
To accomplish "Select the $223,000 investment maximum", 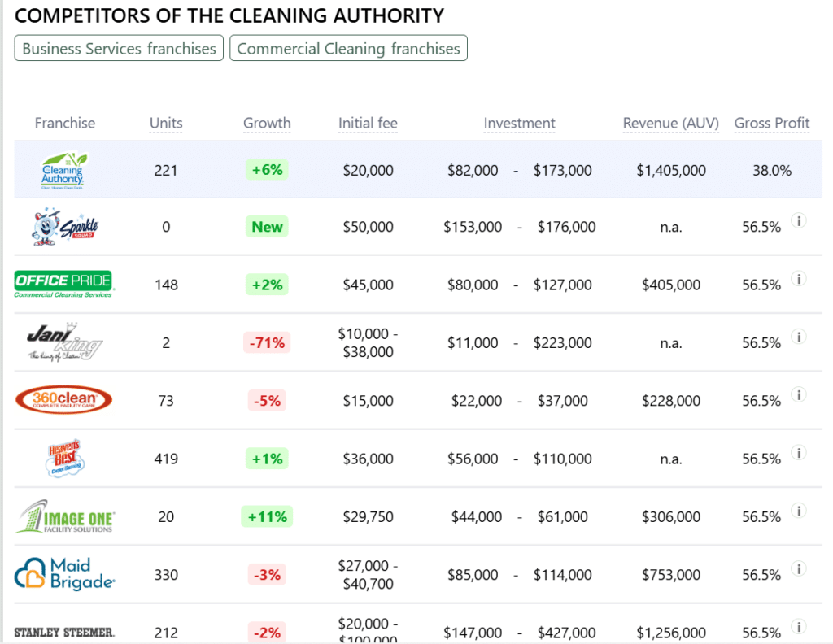I will (x=563, y=343).
